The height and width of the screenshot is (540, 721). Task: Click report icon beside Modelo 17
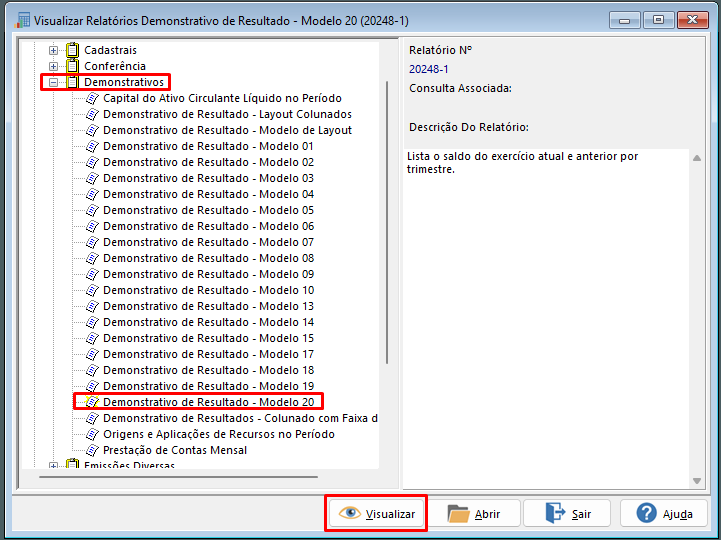92,354
